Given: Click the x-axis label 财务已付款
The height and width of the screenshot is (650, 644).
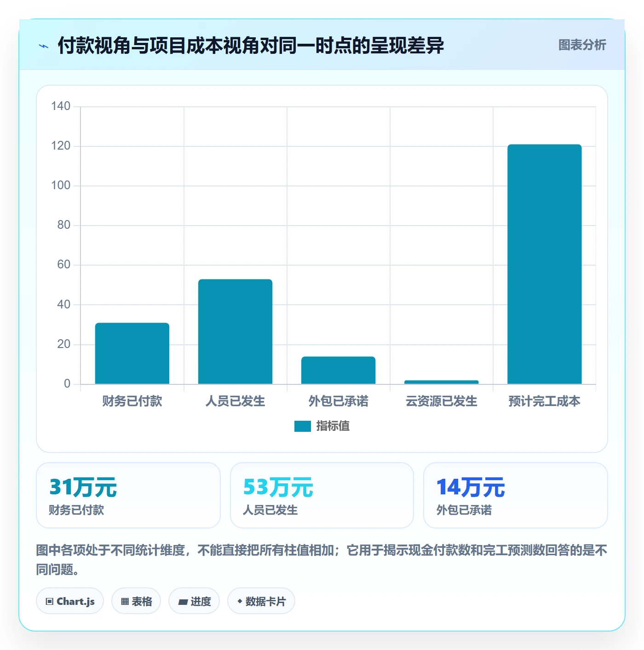Looking at the screenshot, I should [x=132, y=401].
